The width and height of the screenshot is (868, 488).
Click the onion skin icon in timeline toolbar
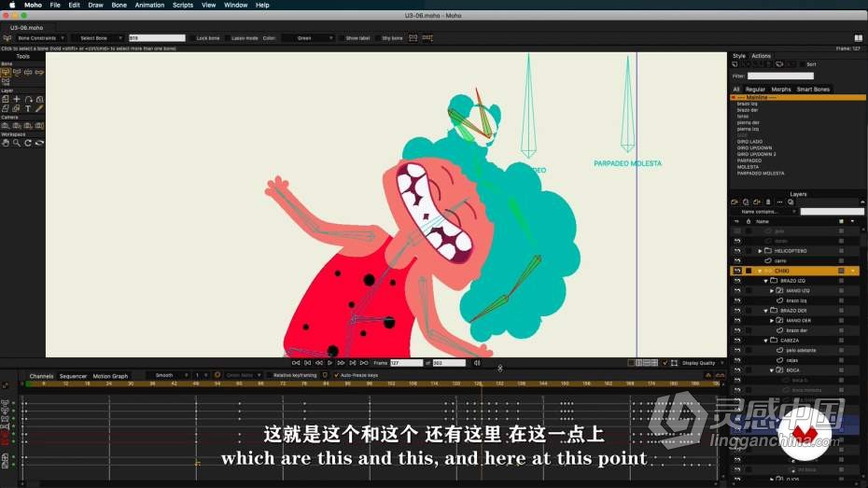point(217,375)
